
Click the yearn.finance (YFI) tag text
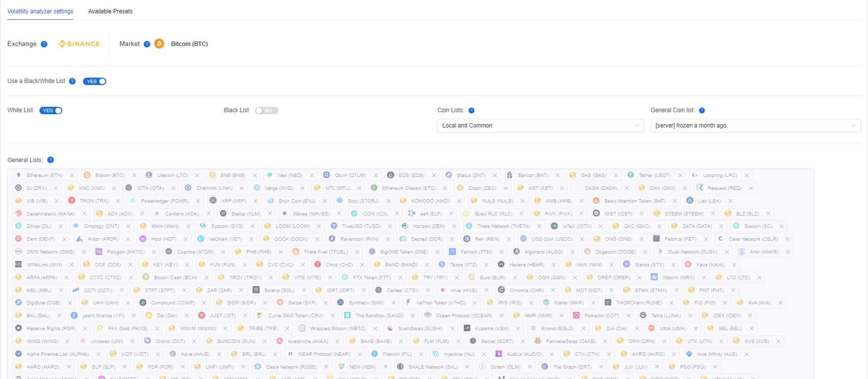(103, 316)
